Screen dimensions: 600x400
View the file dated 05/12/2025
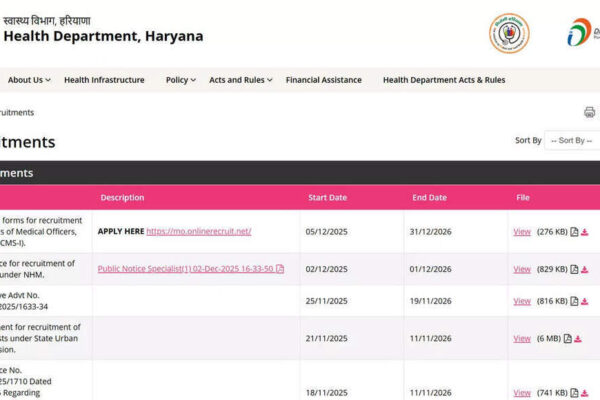point(522,232)
